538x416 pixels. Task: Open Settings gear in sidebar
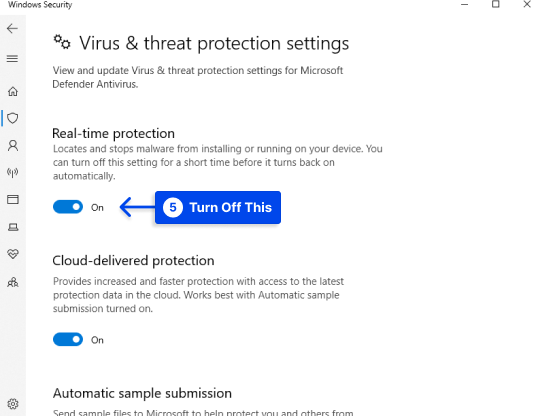pyautogui.click(x=13, y=404)
